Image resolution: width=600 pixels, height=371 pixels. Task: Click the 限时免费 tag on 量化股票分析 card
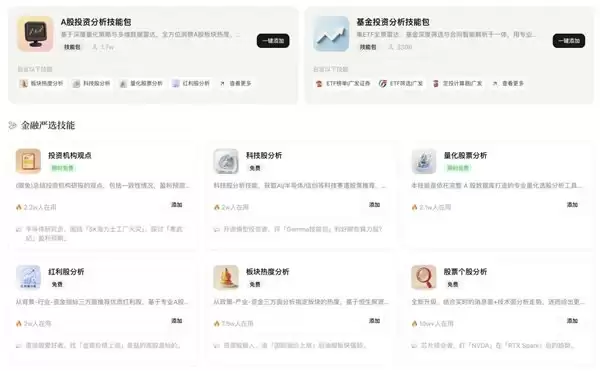(x=458, y=168)
